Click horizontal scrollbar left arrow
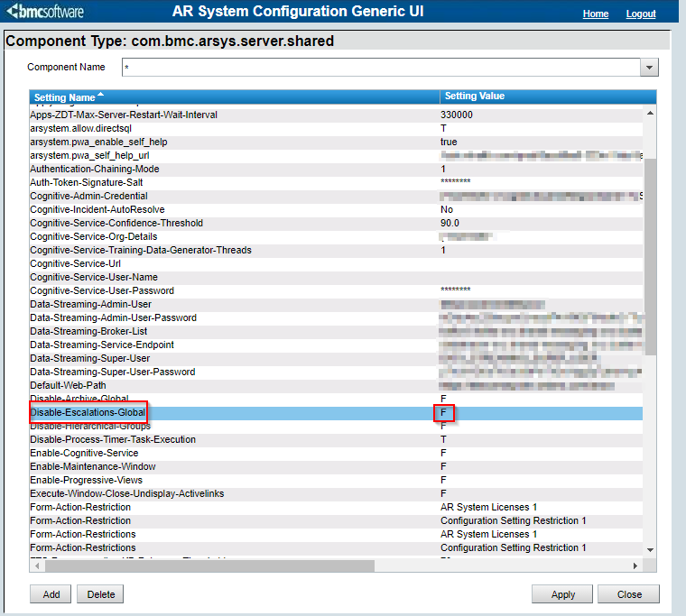 [x=35, y=565]
